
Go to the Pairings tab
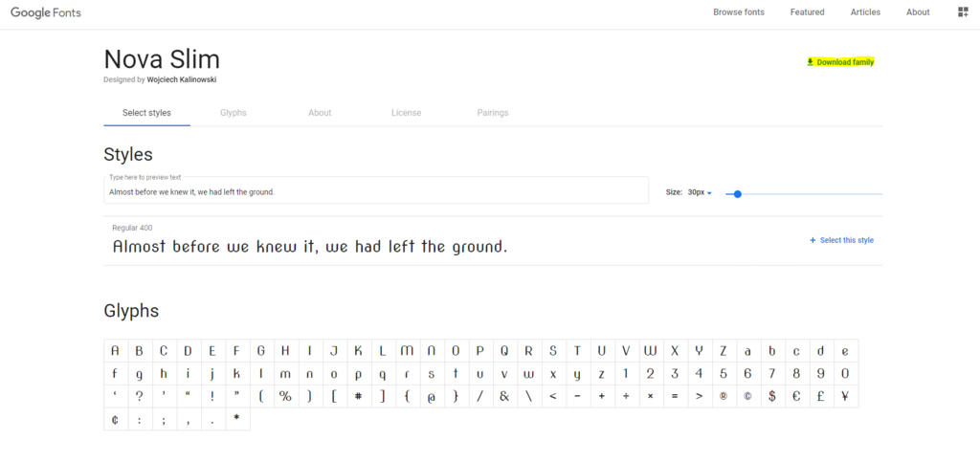493,113
